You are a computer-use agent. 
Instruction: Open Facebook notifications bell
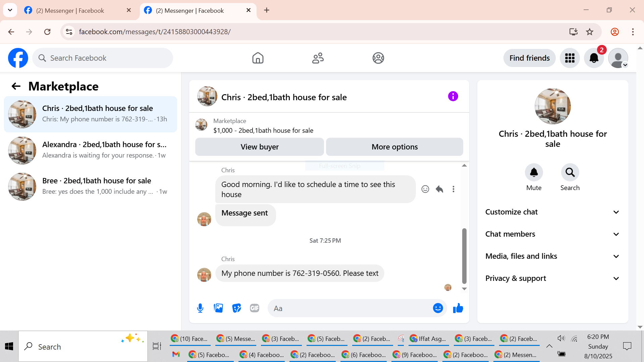594,58
